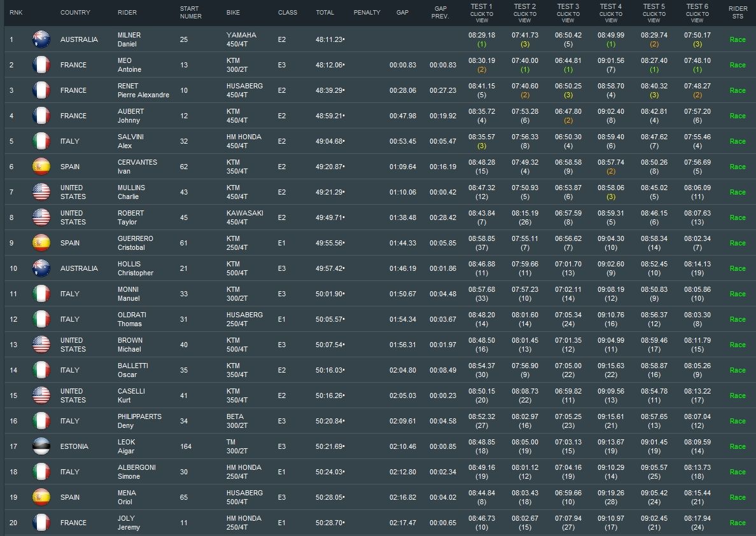Select Test 4 column header
Image resolution: width=756 pixels, height=536 pixels.
[610, 13]
